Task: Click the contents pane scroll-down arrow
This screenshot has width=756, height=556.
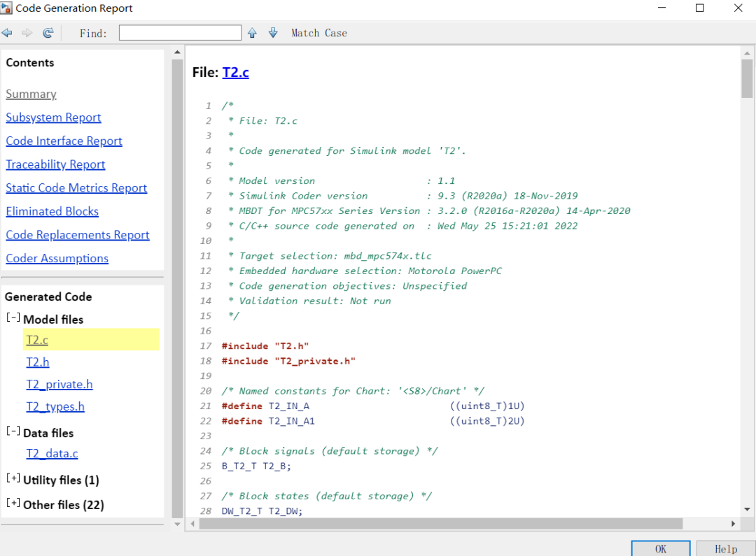Action: tap(177, 525)
